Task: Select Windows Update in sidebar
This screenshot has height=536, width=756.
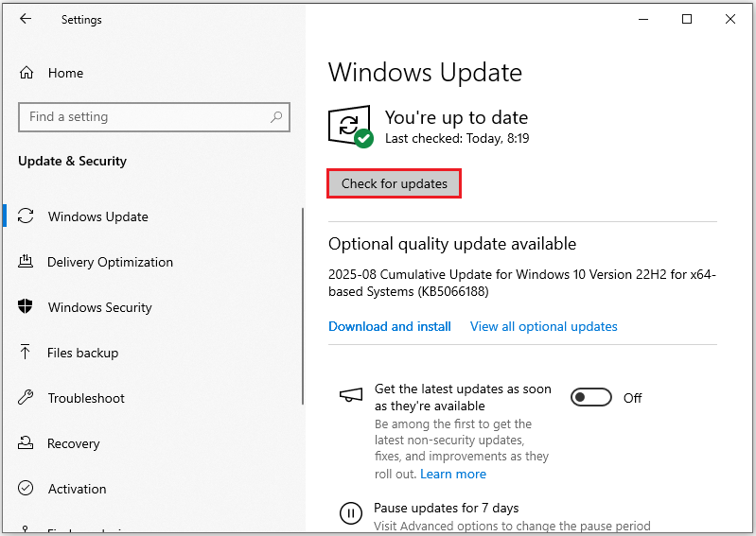Action: point(98,216)
